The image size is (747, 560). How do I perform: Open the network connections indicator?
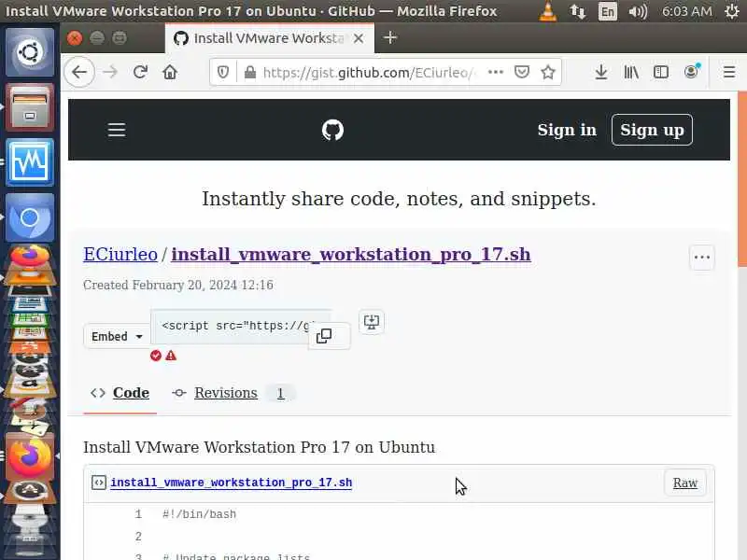coord(578,11)
